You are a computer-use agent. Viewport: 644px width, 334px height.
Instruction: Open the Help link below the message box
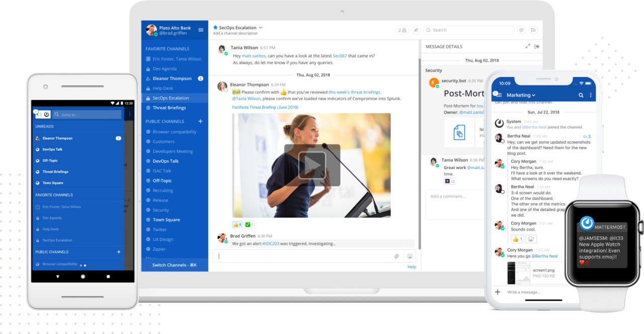pos(412,267)
